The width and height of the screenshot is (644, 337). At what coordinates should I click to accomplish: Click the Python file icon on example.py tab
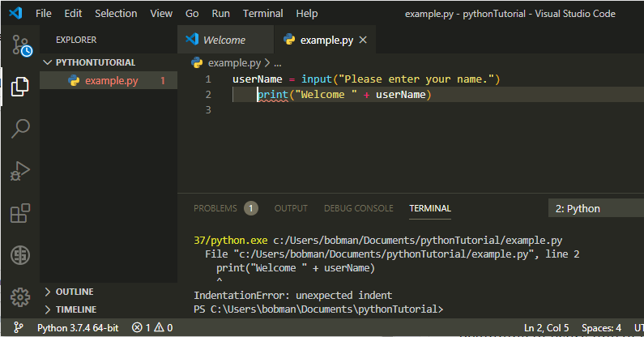point(289,40)
